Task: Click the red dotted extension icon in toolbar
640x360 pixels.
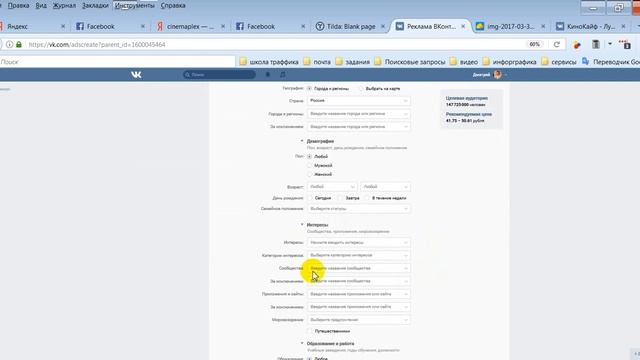Action: pos(625,44)
